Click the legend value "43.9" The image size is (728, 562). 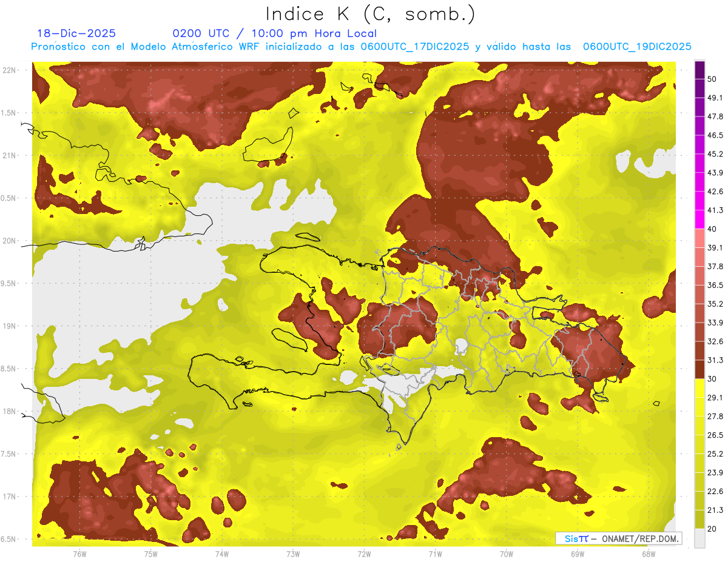(x=715, y=173)
